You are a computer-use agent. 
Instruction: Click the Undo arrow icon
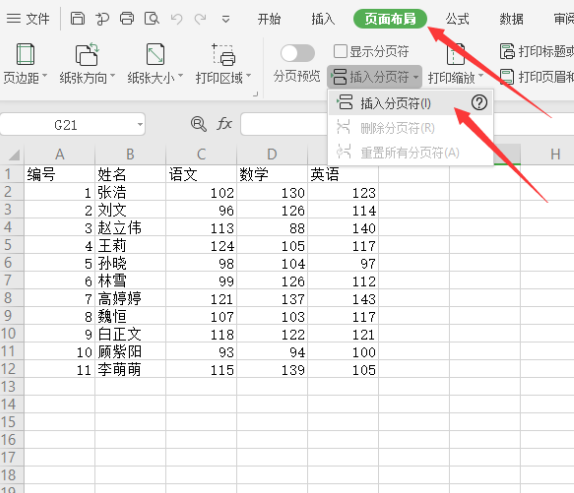[x=176, y=19]
